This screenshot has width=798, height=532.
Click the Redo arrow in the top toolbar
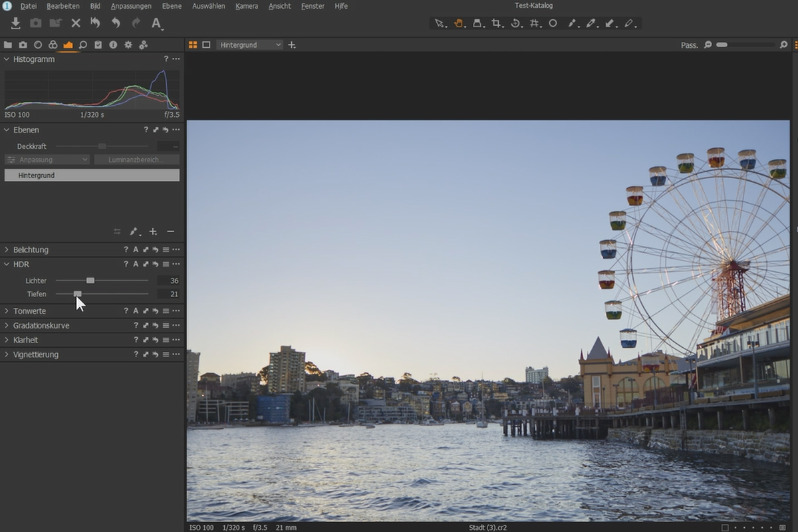click(x=136, y=23)
